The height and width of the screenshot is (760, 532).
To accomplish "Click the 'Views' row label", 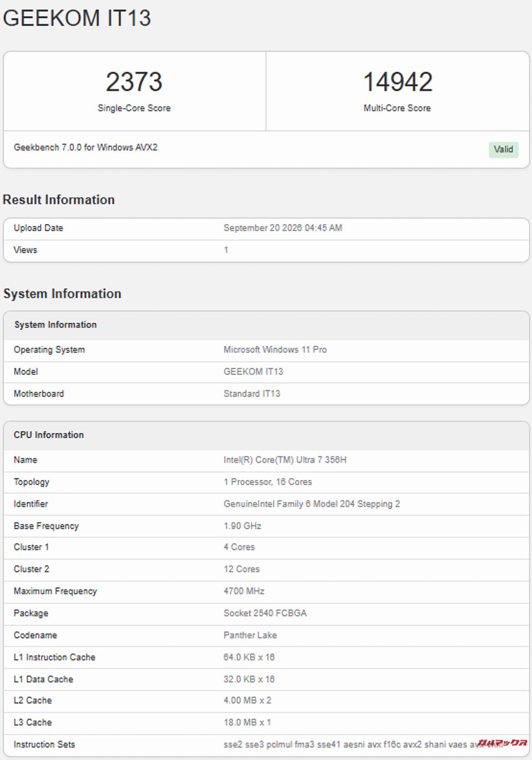I will (x=25, y=250).
